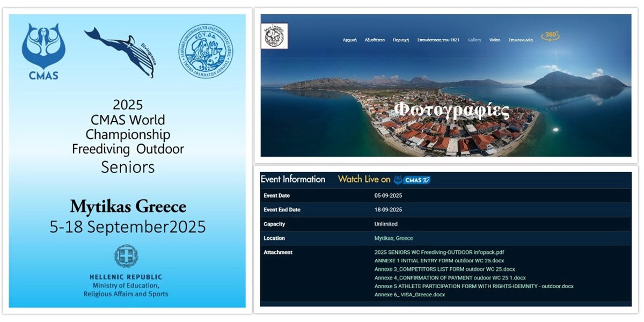Click the Attachment label
Image resolution: width=644 pixels, height=322 pixels.
click(278, 252)
